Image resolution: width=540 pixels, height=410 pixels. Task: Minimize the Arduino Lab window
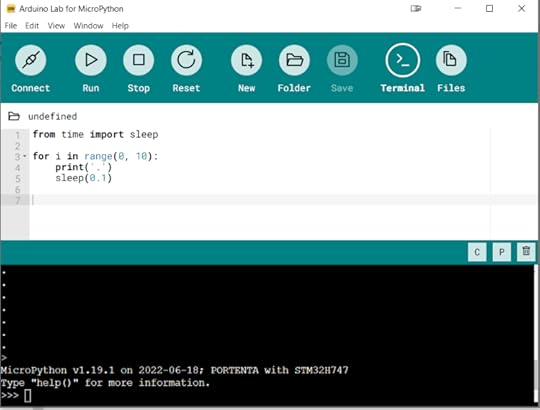point(458,9)
